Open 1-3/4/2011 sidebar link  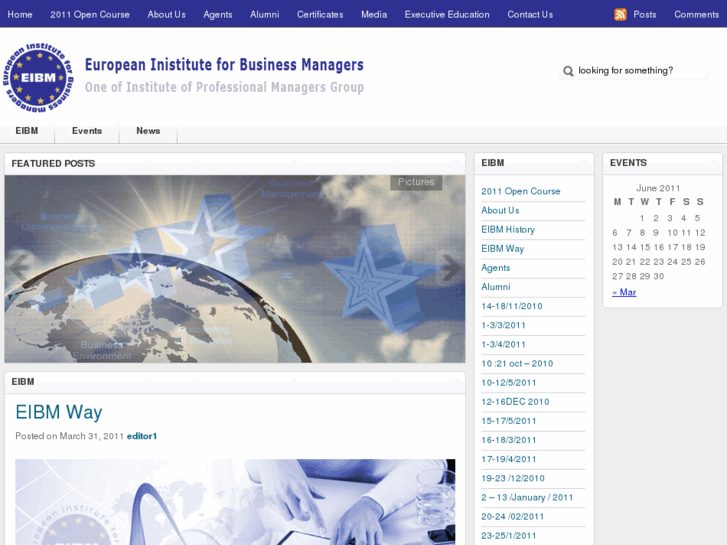coord(503,344)
